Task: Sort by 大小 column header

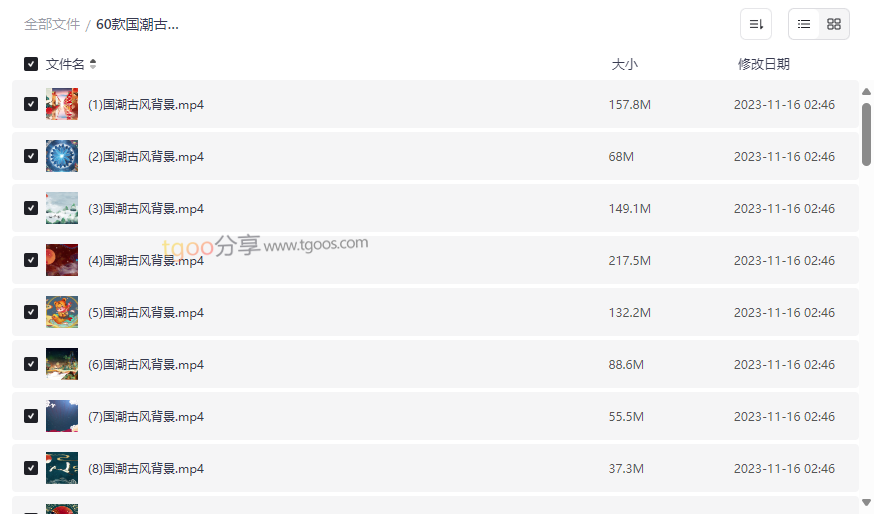Action: click(625, 64)
